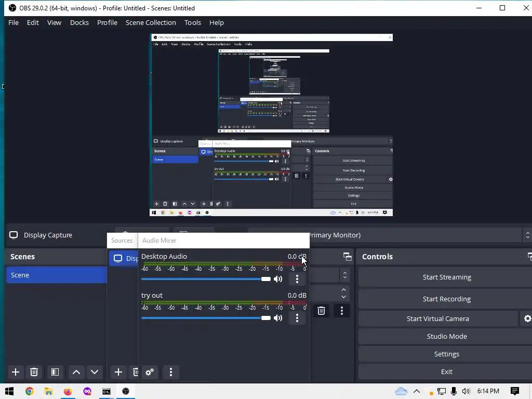Screen dimensions: 532x399
Task: Open three-dot menu next to trash icon
Action: pyautogui.click(x=342, y=311)
